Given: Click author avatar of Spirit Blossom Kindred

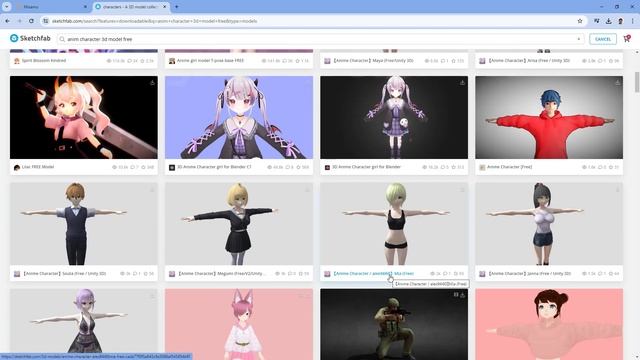Looking at the screenshot, I should [17, 61].
